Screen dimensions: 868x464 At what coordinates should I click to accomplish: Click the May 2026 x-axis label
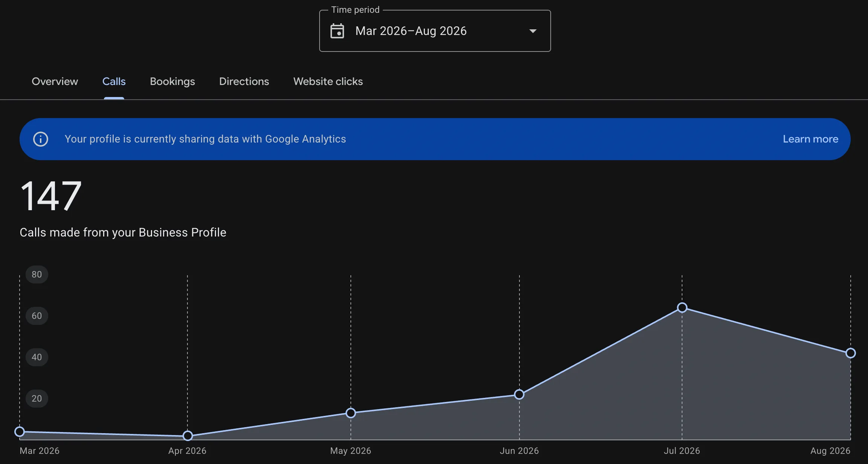[x=351, y=451]
